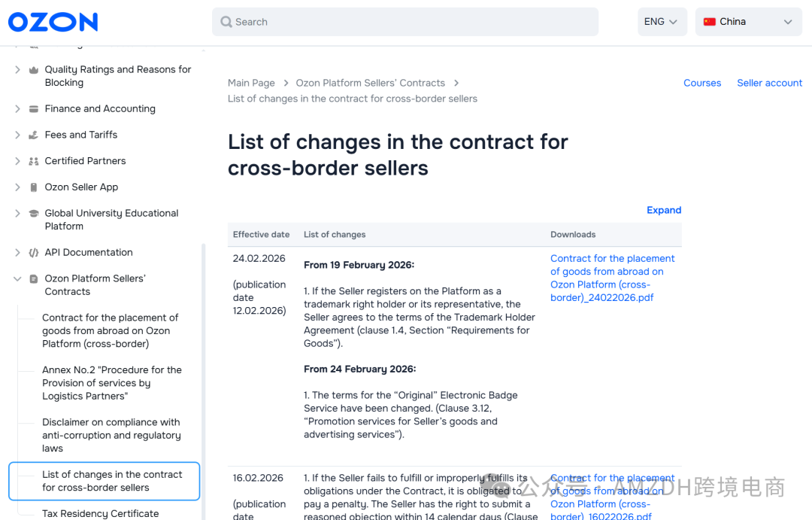
Task: Expand the Fees and Tariffs section
Action: tap(17, 135)
